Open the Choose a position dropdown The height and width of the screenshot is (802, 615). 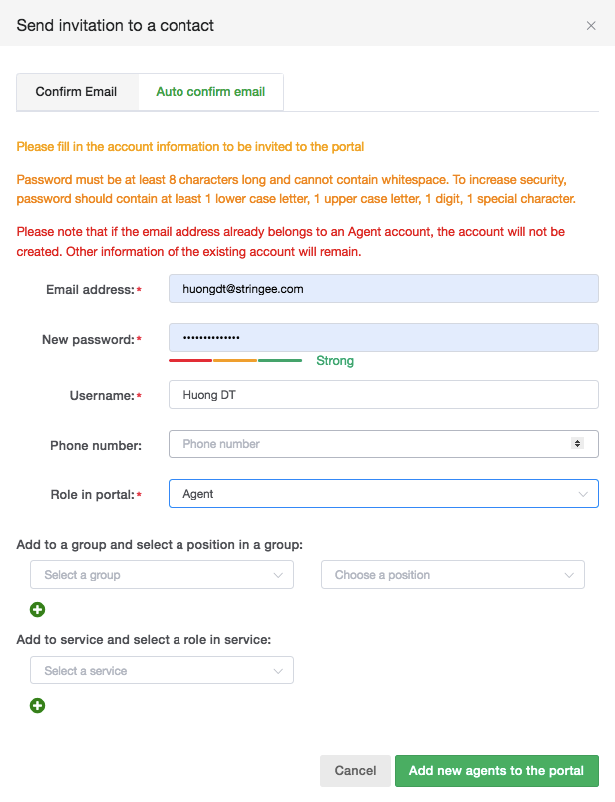coord(452,575)
